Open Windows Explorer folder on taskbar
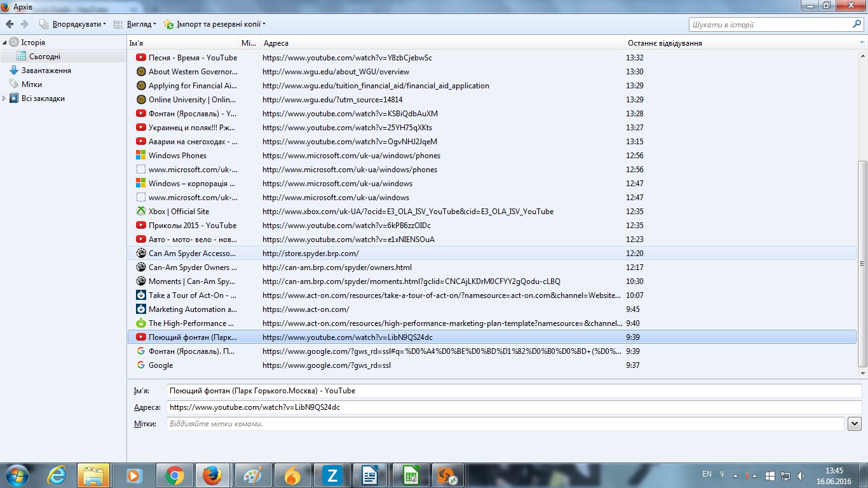 click(93, 475)
